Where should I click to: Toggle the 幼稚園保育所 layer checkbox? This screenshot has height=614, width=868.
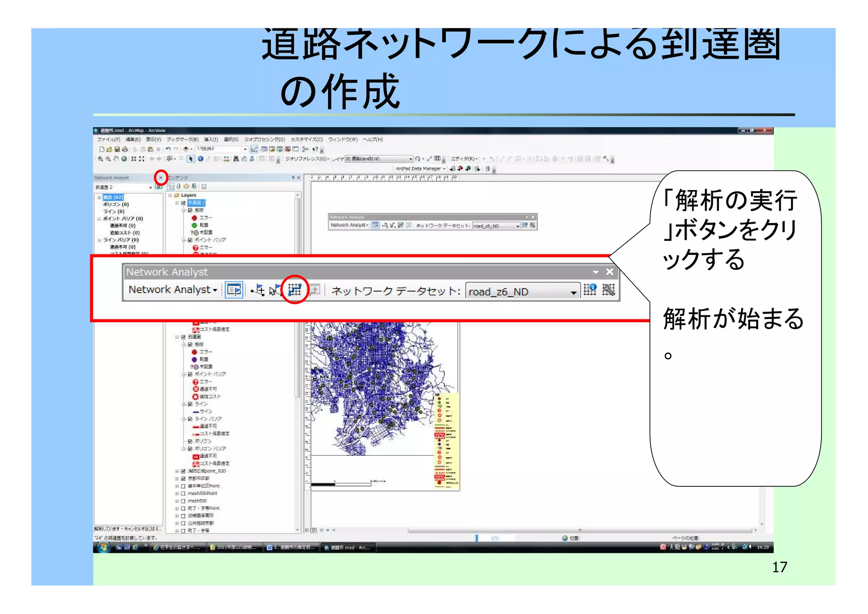183,516
